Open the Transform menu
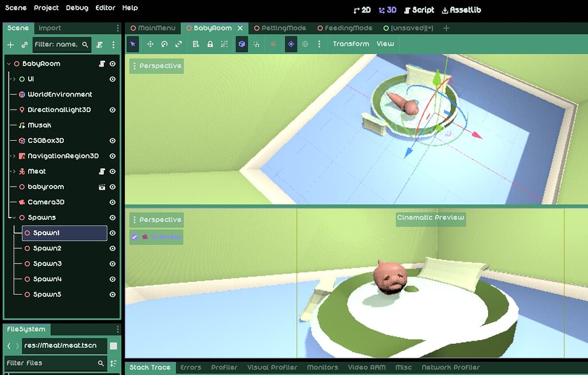 pyautogui.click(x=351, y=44)
